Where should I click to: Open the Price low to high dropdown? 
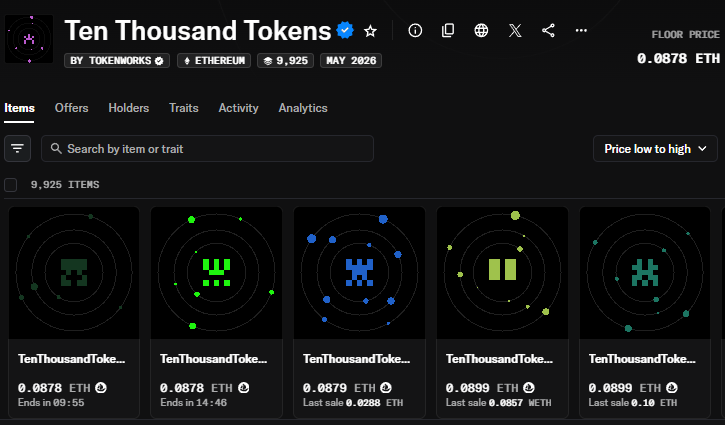coord(655,148)
